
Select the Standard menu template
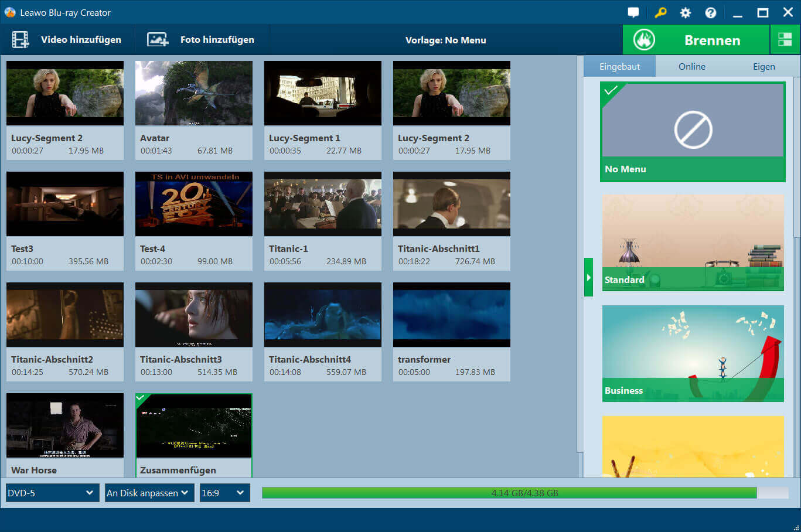[693, 243]
